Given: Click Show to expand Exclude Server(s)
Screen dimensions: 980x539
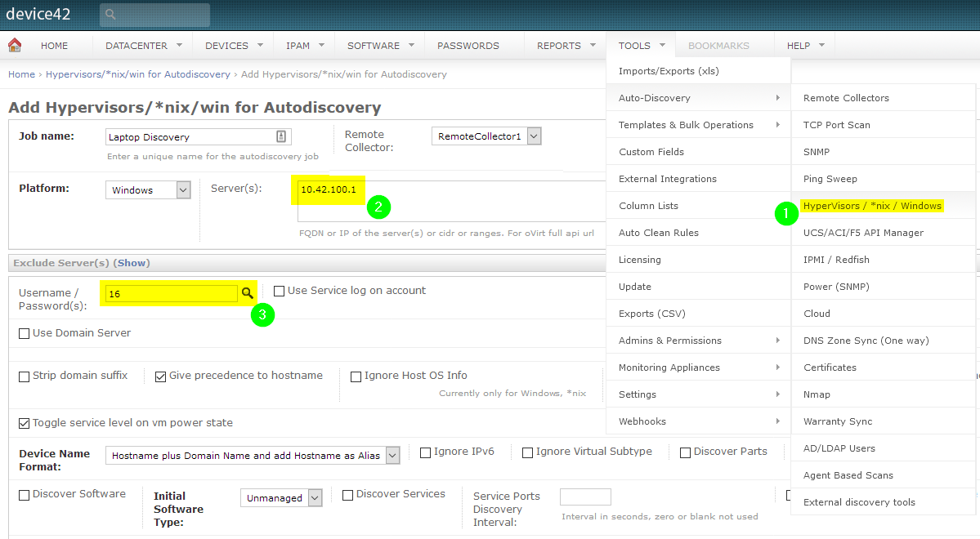Looking at the screenshot, I should point(132,262).
